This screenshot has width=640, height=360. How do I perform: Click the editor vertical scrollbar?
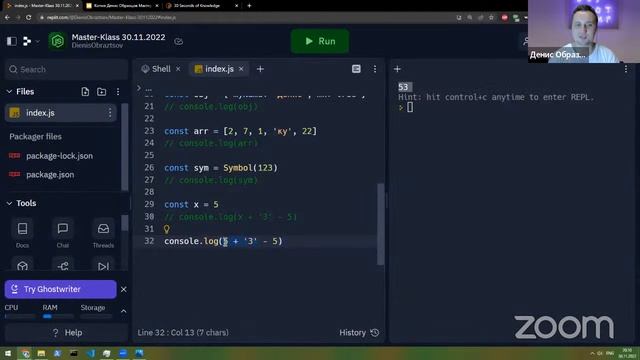[x=380, y=224]
